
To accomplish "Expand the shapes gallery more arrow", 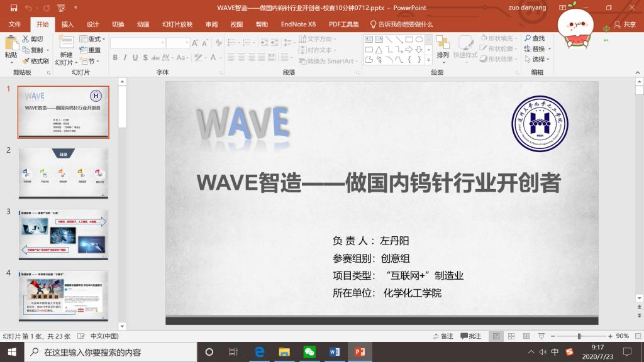I will click(428, 60).
